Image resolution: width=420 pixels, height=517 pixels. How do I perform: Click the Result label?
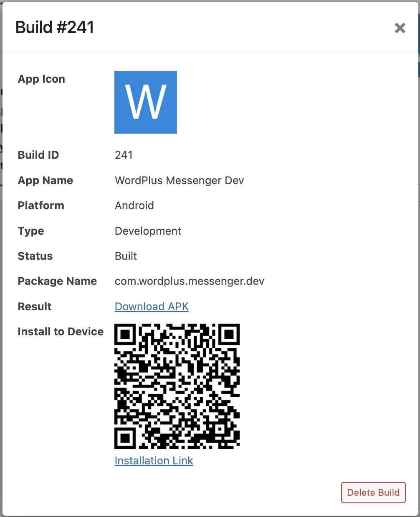pyautogui.click(x=35, y=307)
